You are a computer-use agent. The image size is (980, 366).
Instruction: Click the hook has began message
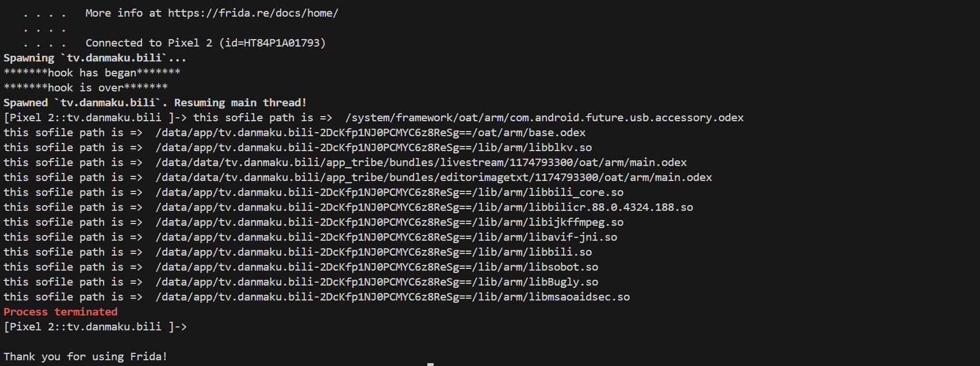tap(92, 73)
